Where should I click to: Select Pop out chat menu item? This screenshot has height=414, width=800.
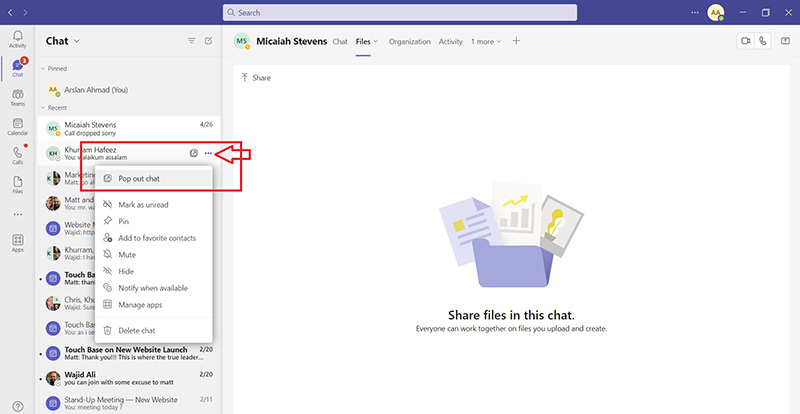(154, 179)
